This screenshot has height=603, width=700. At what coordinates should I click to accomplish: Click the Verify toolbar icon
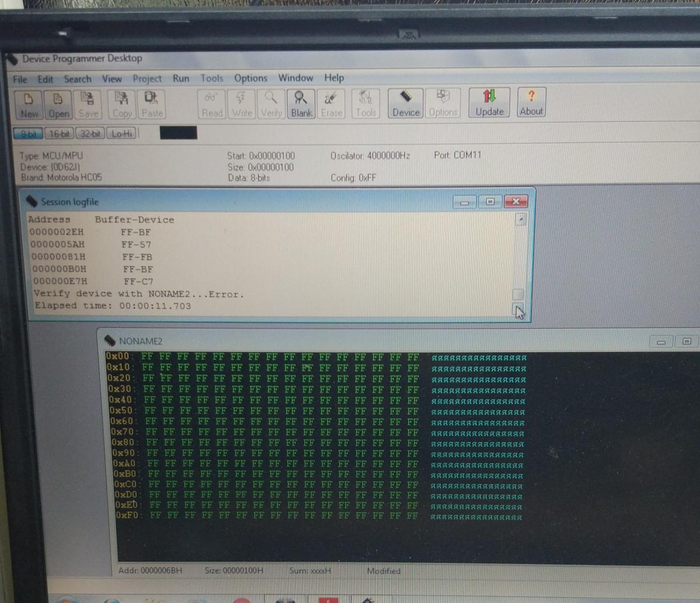point(271,104)
